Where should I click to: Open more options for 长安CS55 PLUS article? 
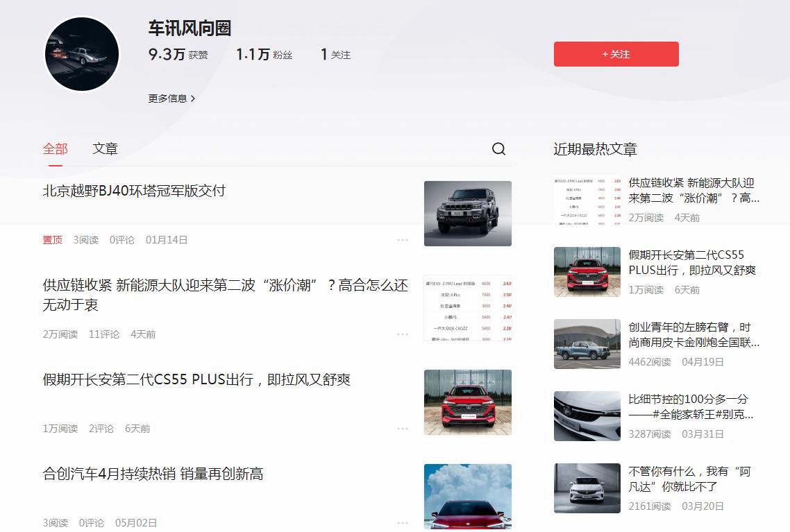402,429
